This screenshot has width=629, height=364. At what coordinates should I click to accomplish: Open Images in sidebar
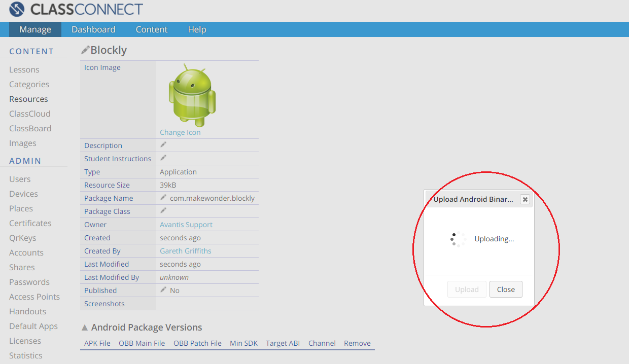coord(23,143)
